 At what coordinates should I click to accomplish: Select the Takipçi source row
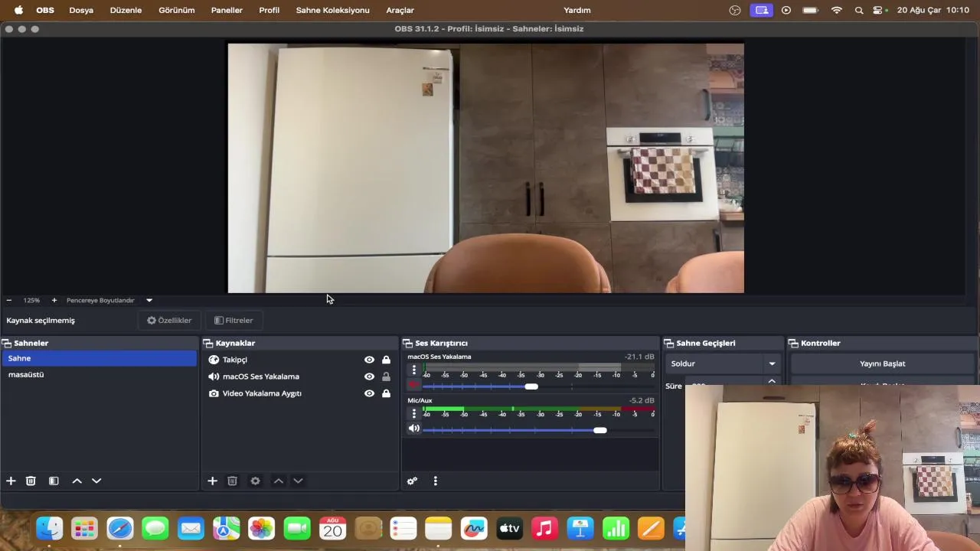pos(300,360)
